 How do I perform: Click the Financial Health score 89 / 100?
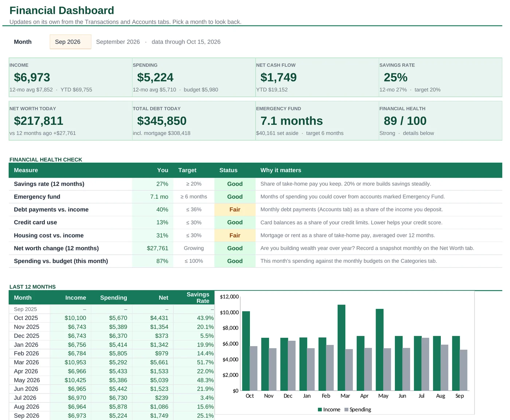[x=405, y=121]
